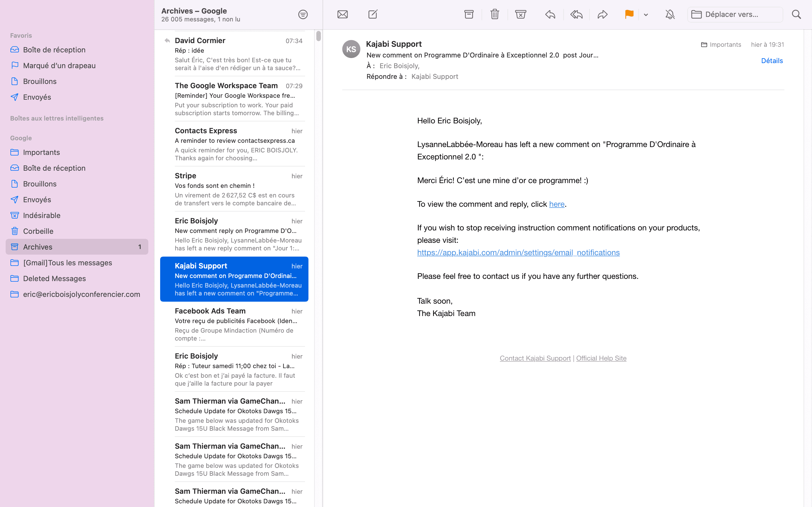Click the Get New Mail envelope icon

pyautogui.click(x=342, y=14)
